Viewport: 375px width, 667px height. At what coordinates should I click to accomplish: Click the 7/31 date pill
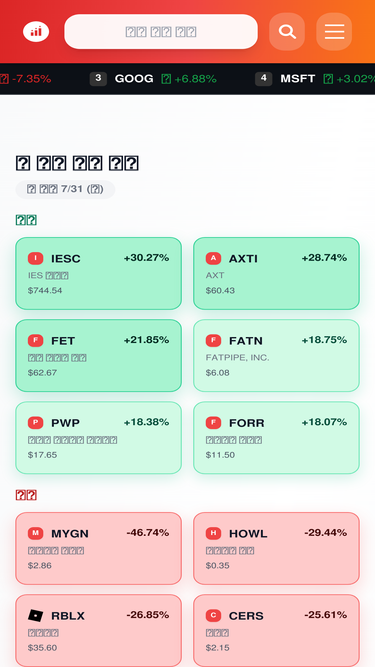(65, 189)
